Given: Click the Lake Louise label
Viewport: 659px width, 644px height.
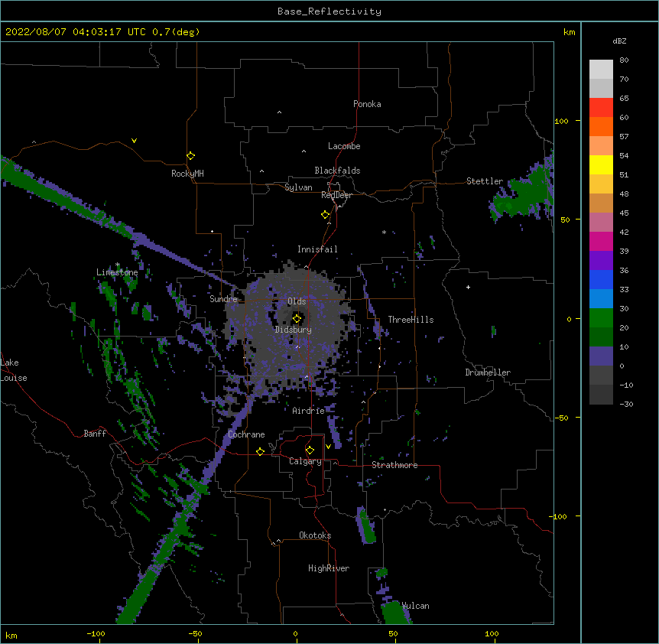Looking at the screenshot, I should (x=14, y=370).
